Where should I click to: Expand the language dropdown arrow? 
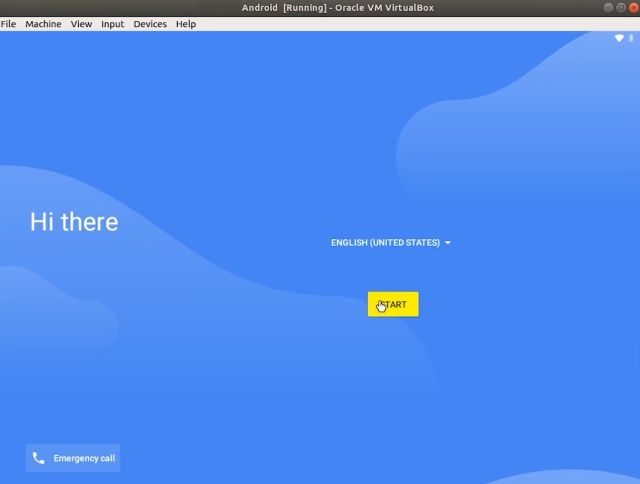[x=448, y=243]
